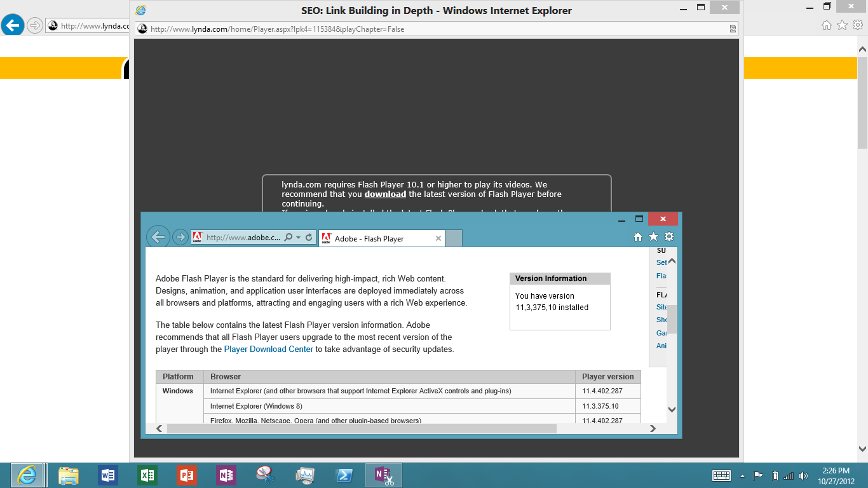Refresh the Adobe Flash Player page

(x=309, y=238)
